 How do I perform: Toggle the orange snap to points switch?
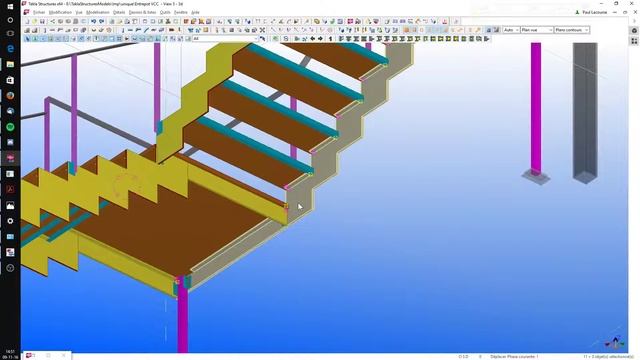pyautogui.click(x=406, y=30)
